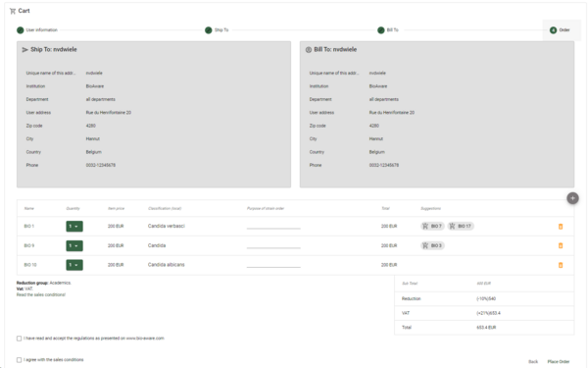Open quantity dropdown for BIO 1
This screenshot has width=588, height=368.
point(74,227)
